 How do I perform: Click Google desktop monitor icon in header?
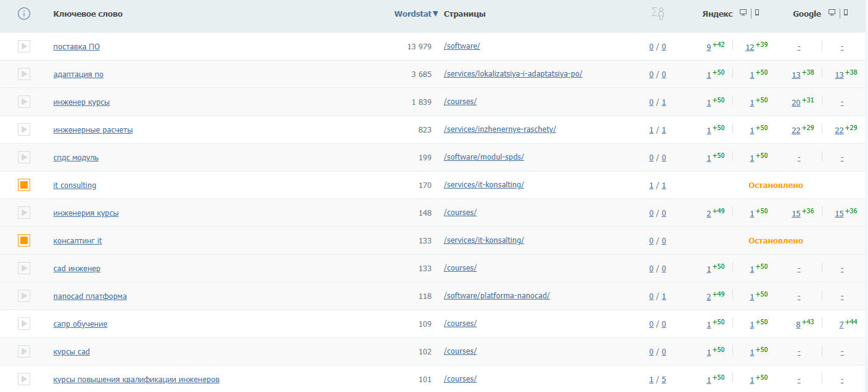[832, 13]
